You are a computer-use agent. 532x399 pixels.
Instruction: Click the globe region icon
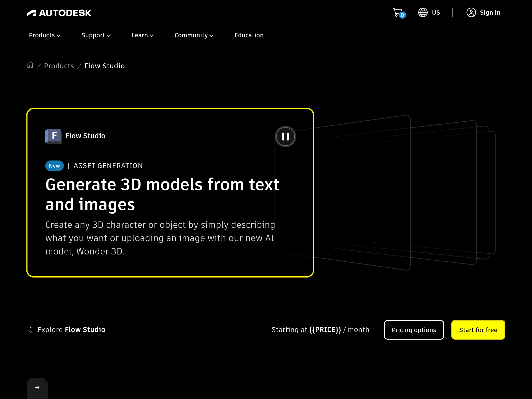pyautogui.click(x=422, y=12)
